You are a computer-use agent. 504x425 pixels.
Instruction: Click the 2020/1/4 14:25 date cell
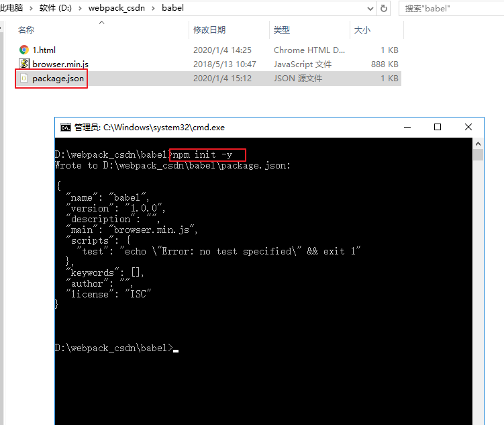pyautogui.click(x=222, y=50)
